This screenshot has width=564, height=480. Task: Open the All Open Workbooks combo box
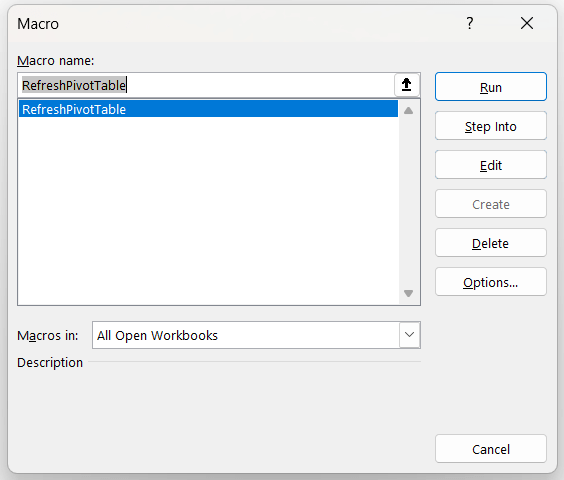pos(256,335)
